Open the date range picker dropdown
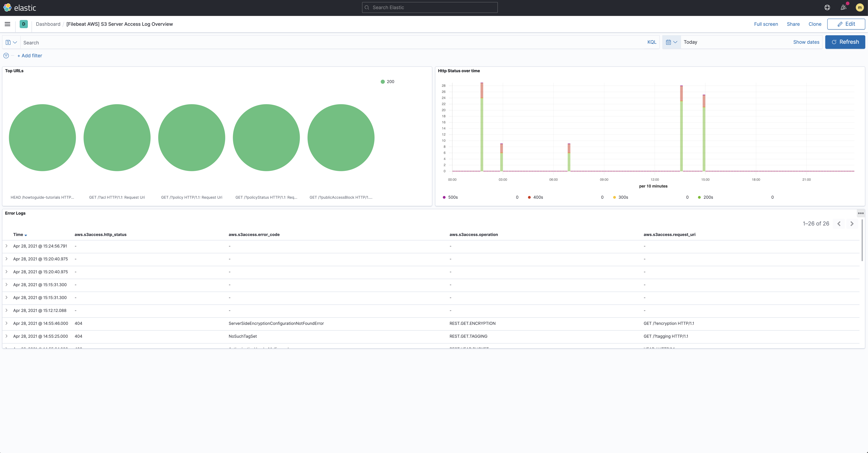The image size is (868, 453). tap(691, 42)
